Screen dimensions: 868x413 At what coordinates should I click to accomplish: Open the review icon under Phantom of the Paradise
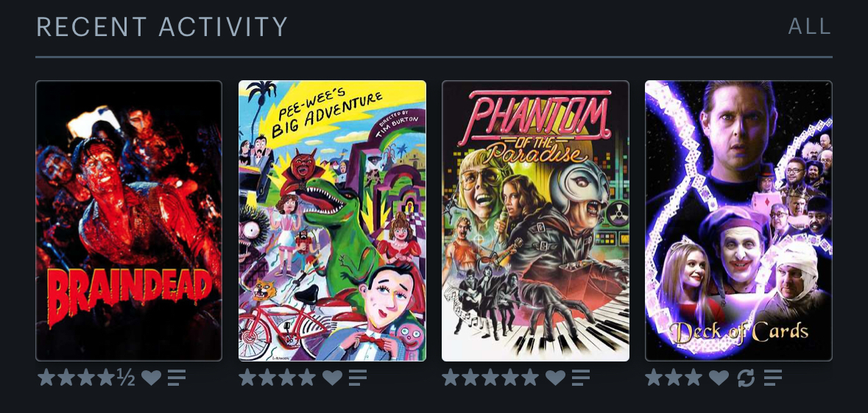[x=582, y=378]
